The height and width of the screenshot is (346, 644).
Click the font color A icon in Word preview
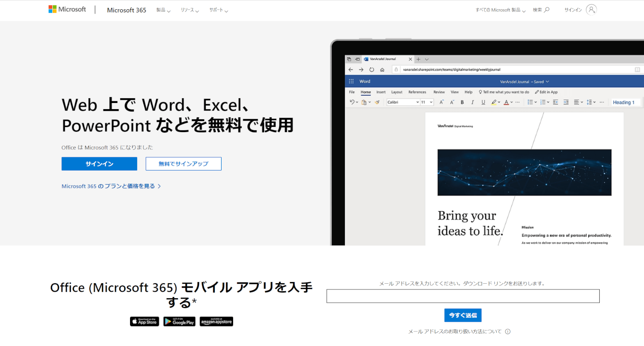[506, 102]
